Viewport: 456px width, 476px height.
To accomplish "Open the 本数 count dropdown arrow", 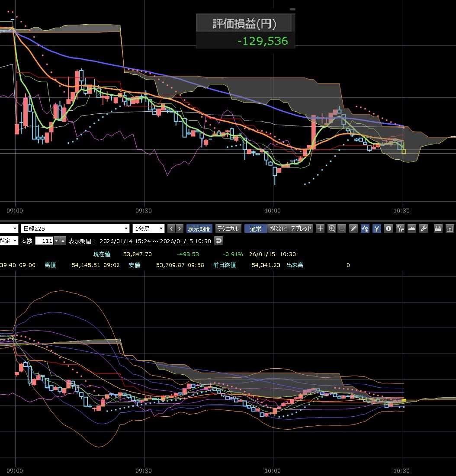I will point(56,241).
